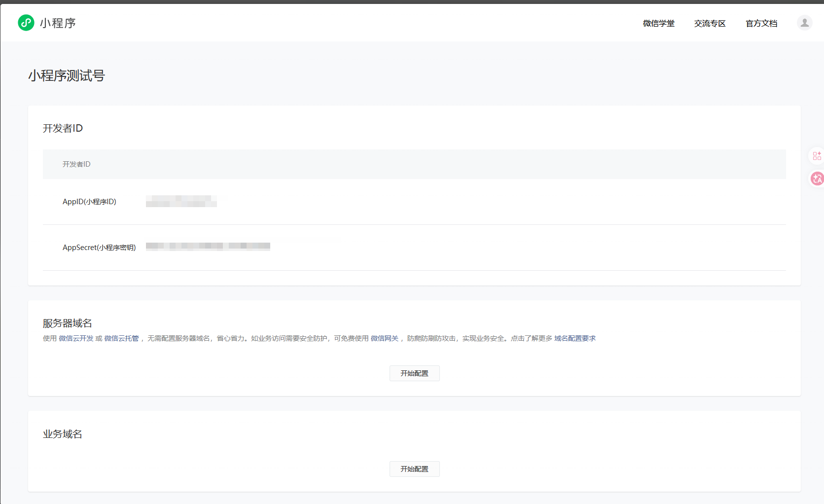This screenshot has width=824, height=504.
Task: Open the user avatar profile icon
Action: pos(804,23)
